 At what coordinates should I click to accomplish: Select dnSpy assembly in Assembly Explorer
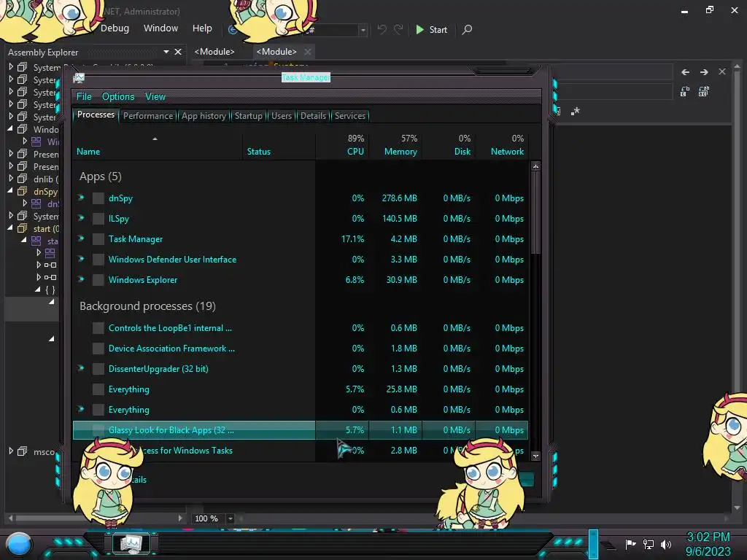coord(45,192)
